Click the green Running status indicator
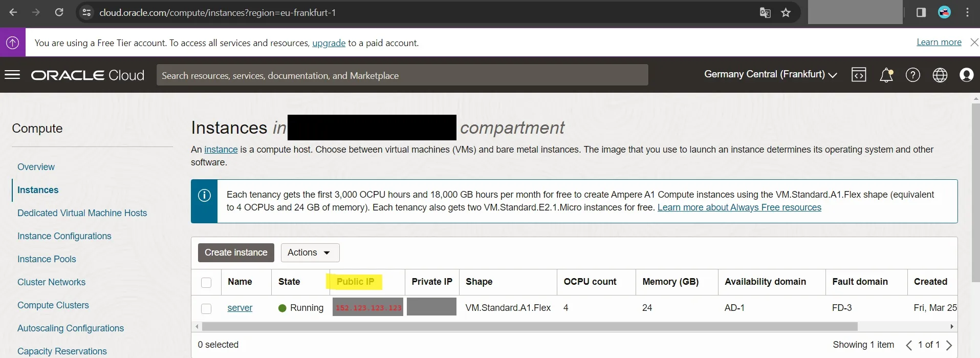The height and width of the screenshot is (358, 980). [282, 308]
